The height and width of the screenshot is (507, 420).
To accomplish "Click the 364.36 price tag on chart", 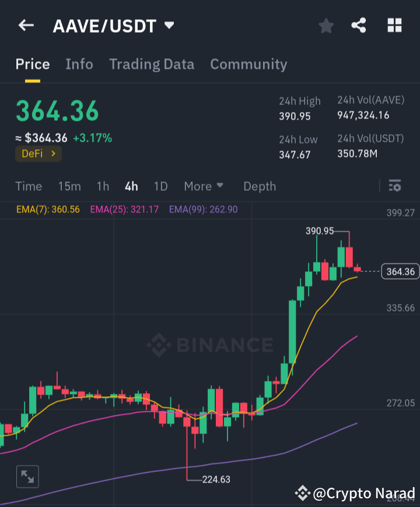I will tap(400, 271).
